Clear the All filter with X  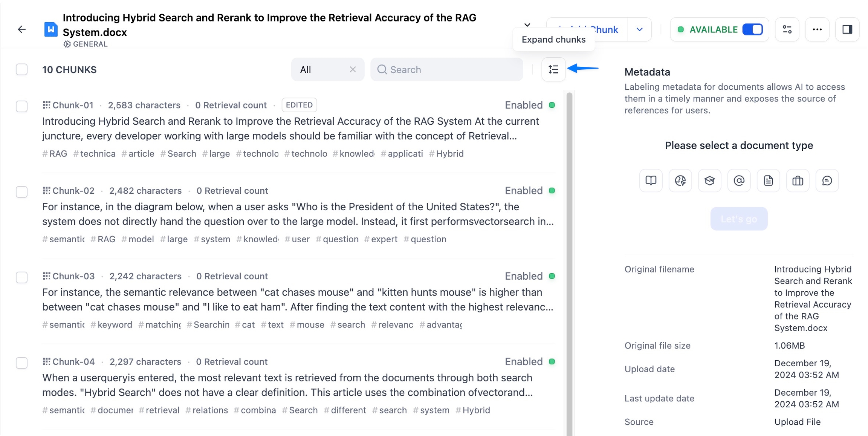pyautogui.click(x=353, y=69)
